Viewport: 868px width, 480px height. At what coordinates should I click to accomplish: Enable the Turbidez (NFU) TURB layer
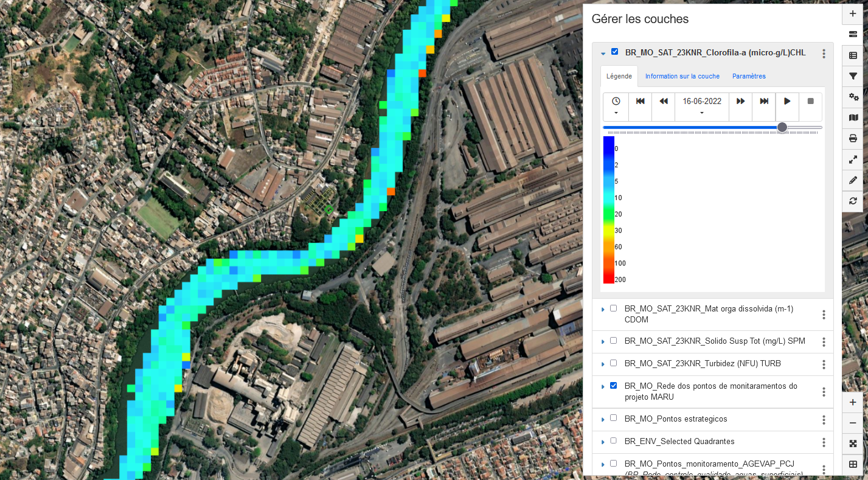[x=613, y=363]
